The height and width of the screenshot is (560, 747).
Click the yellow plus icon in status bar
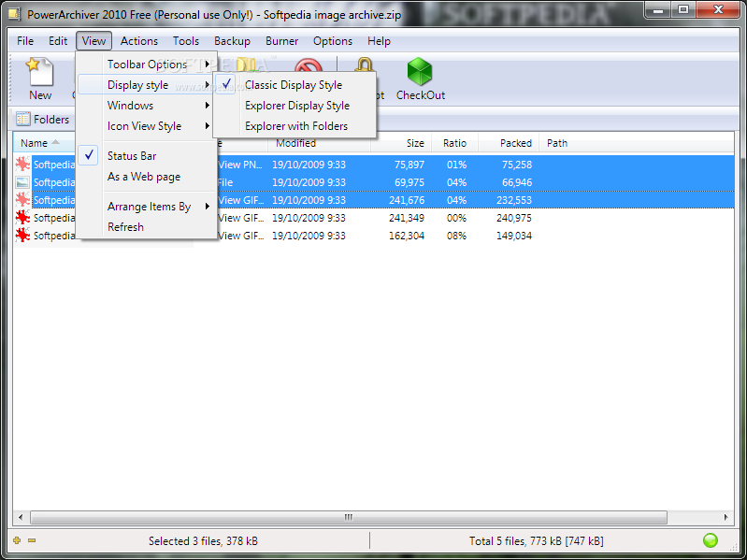coord(17,540)
